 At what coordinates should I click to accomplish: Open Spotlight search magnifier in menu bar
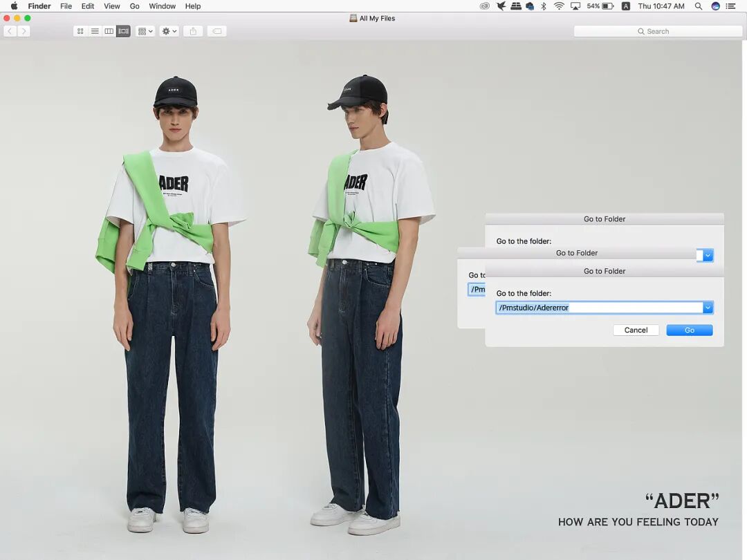point(699,6)
